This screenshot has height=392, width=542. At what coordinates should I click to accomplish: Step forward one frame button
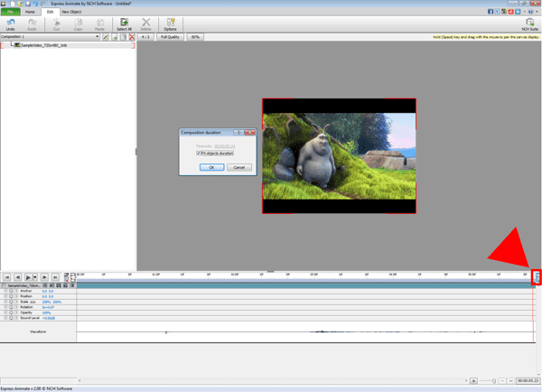pos(44,277)
